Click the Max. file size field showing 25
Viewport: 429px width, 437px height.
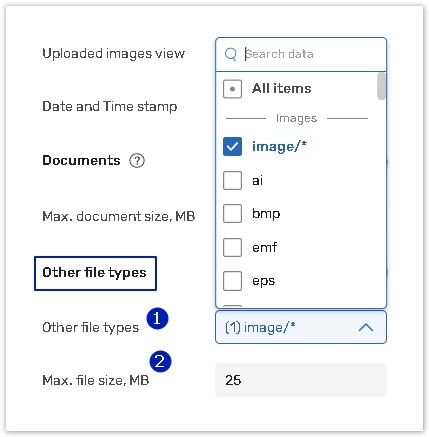click(301, 380)
